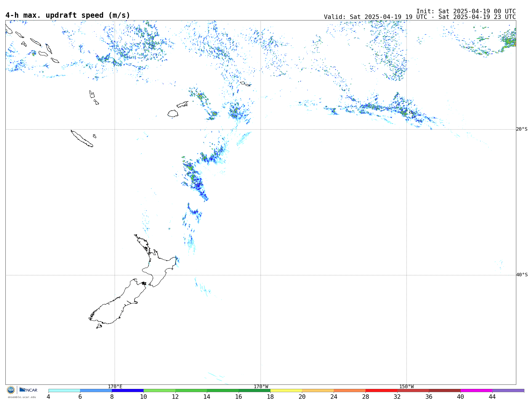The image size is (532, 400).
Task: Pick the green 12–14 m/s color swatch
Action: [x=191, y=391]
